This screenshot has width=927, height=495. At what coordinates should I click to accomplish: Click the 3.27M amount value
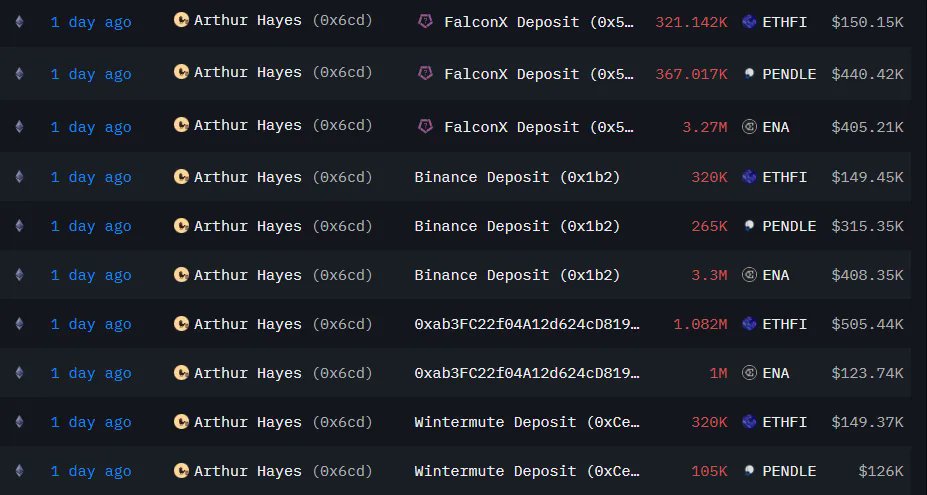coord(705,127)
